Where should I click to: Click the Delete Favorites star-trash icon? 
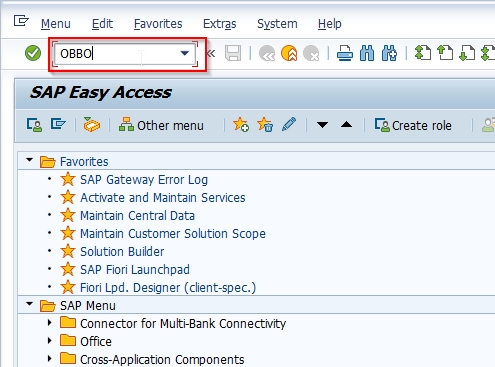pyautogui.click(x=265, y=125)
